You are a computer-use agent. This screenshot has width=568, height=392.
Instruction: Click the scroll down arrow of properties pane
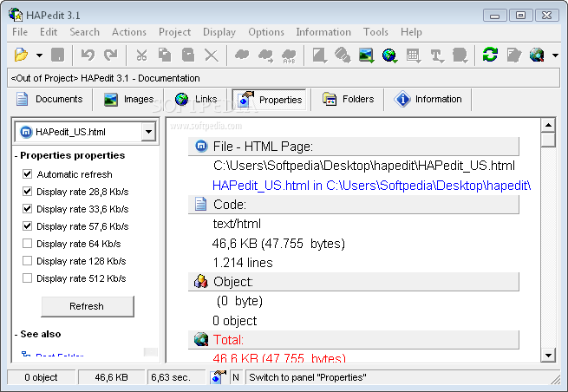548,355
